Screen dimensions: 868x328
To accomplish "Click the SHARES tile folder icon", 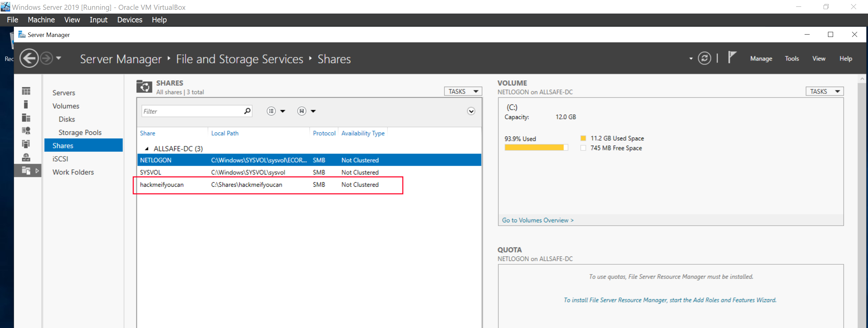I will click(x=144, y=86).
